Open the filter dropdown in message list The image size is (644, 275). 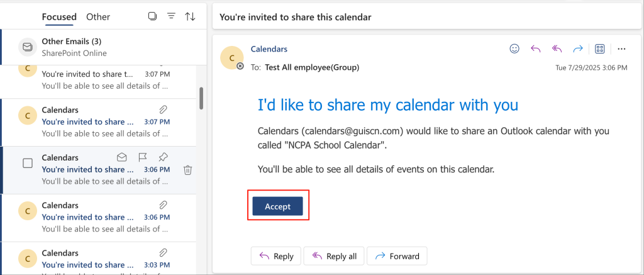170,16
